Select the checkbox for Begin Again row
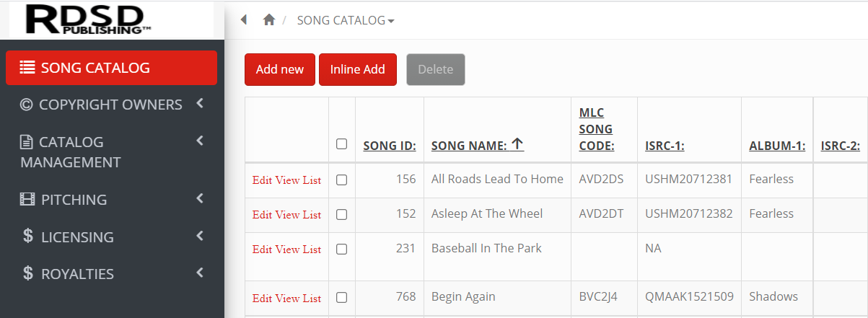 pyautogui.click(x=342, y=298)
